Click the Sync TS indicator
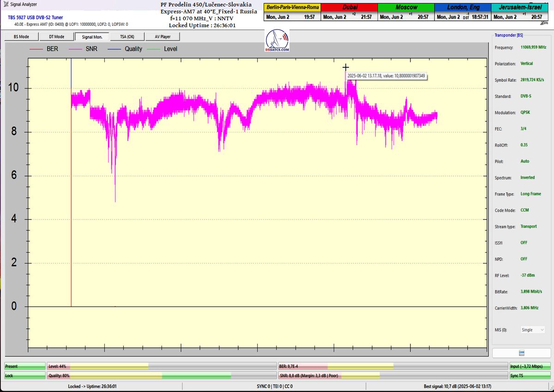554x392 pixels. pyautogui.click(x=530, y=375)
